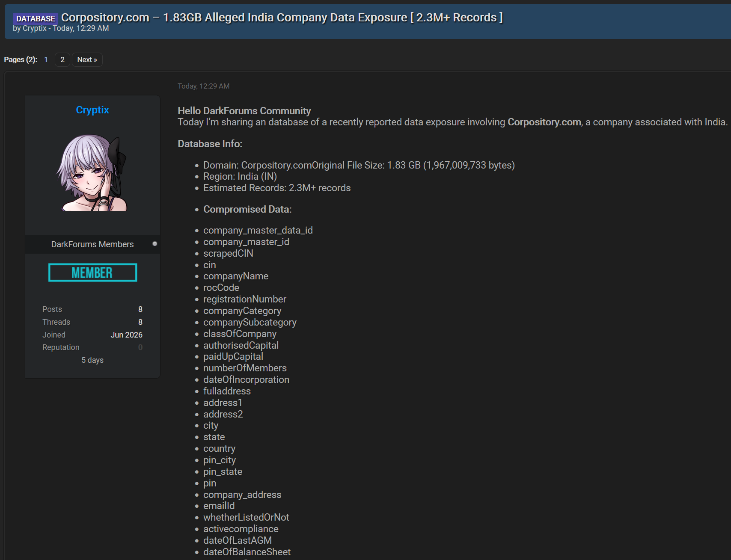Click the 'by Cryptix - Today, 12:29 AM' byline
Viewport: 731px width, 560px height.
click(61, 28)
